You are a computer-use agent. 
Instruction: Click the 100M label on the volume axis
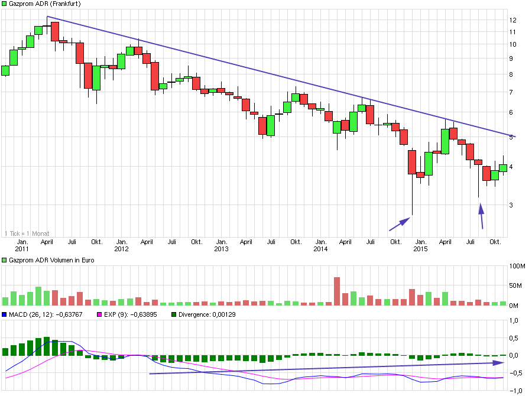click(518, 267)
